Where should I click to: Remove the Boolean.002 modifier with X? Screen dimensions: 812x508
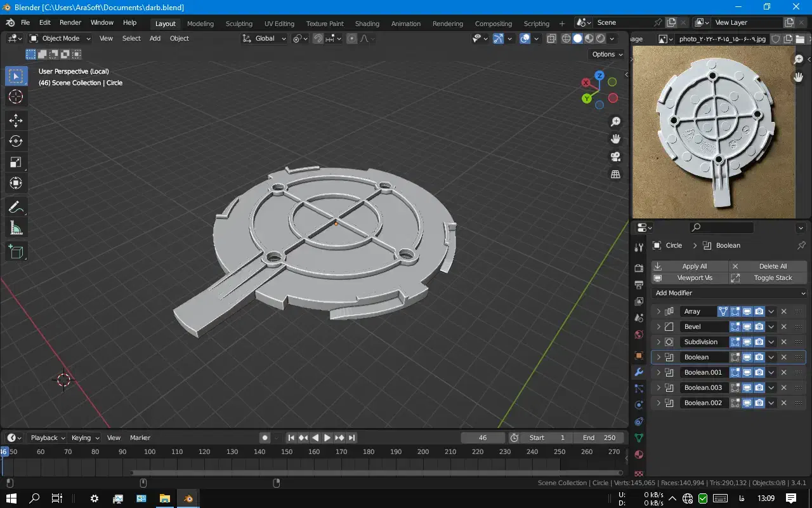coord(783,403)
